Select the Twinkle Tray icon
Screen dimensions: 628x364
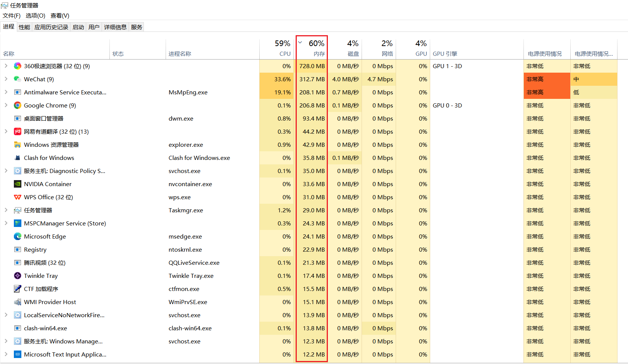pos(18,276)
